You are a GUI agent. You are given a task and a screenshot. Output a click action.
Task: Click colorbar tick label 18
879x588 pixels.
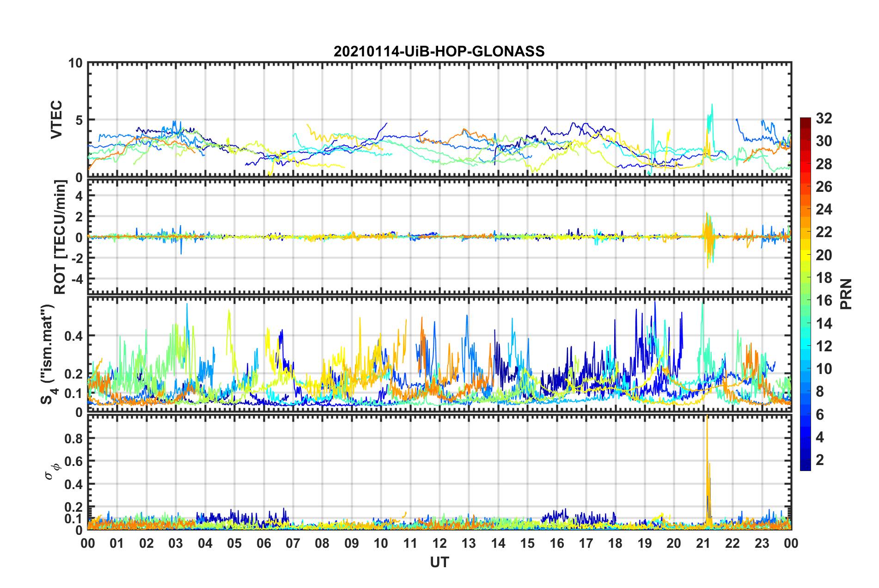(x=824, y=278)
